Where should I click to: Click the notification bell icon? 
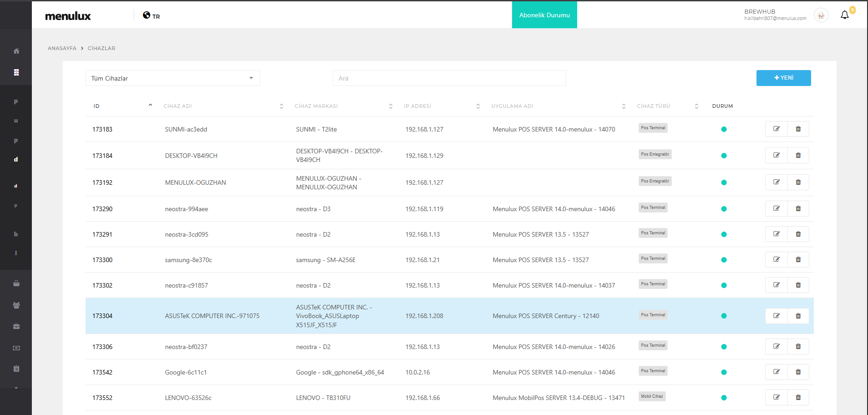(844, 15)
